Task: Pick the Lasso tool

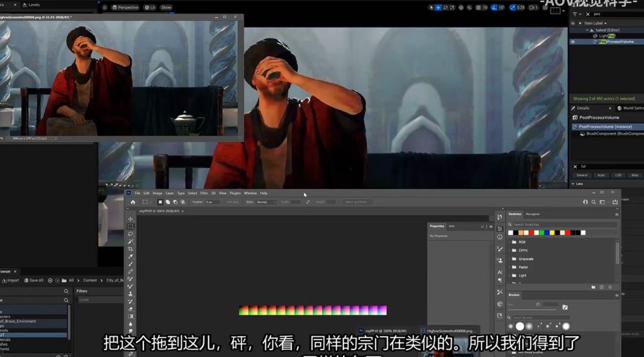Action: pos(131,234)
